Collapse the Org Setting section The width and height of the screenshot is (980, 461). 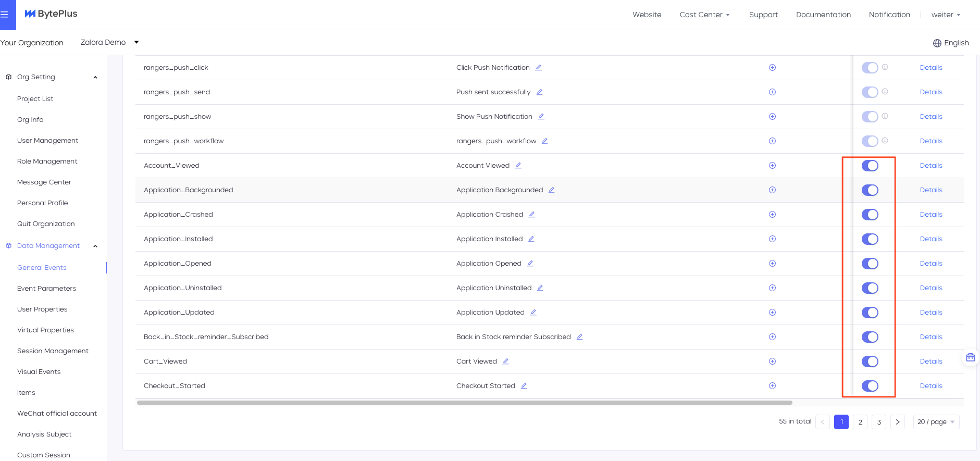point(95,77)
